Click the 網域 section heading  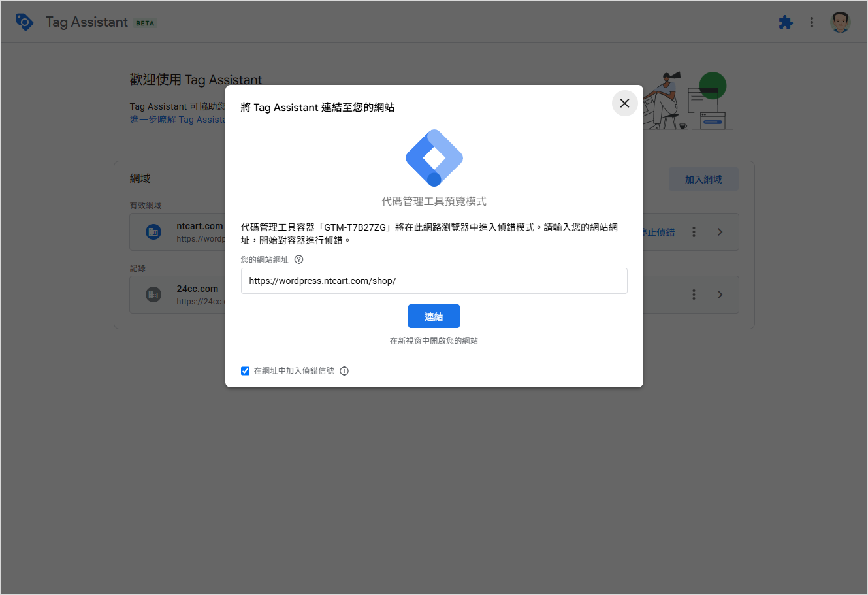coord(140,178)
